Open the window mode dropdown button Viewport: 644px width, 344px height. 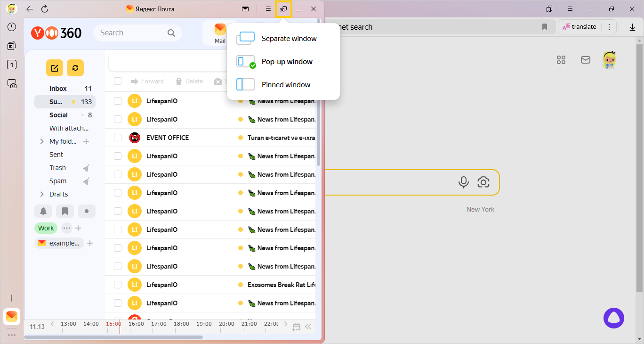click(x=283, y=9)
